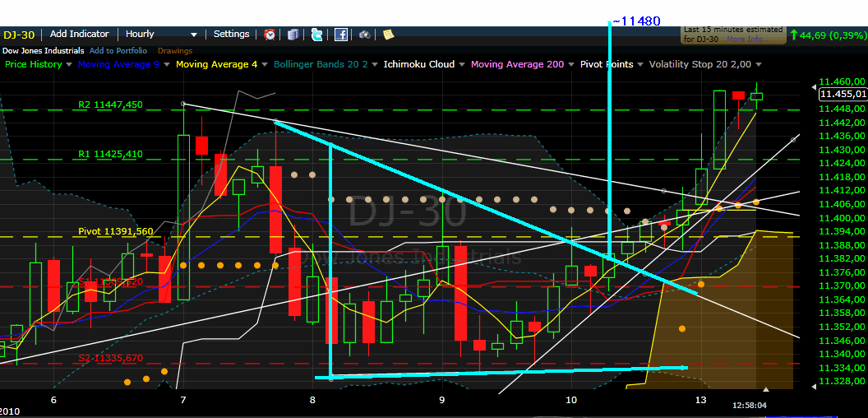
Task: Click the R2 11447,450 pivot label
Action: (x=111, y=104)
